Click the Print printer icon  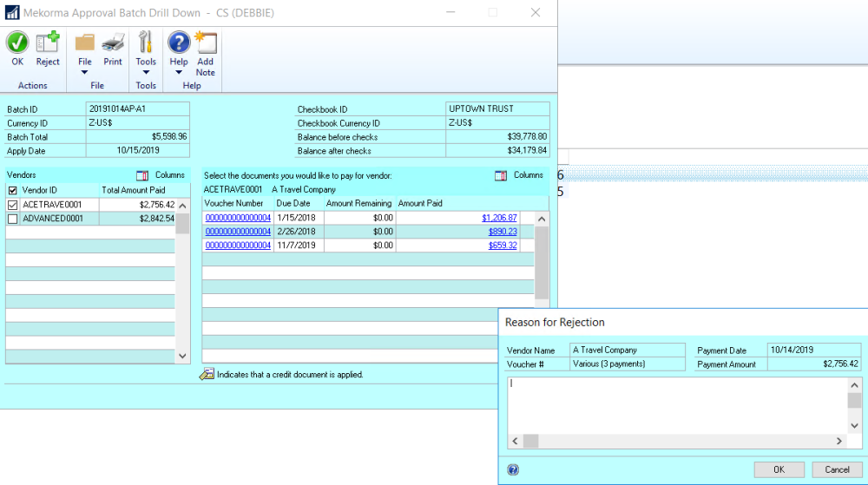(113, 43)
